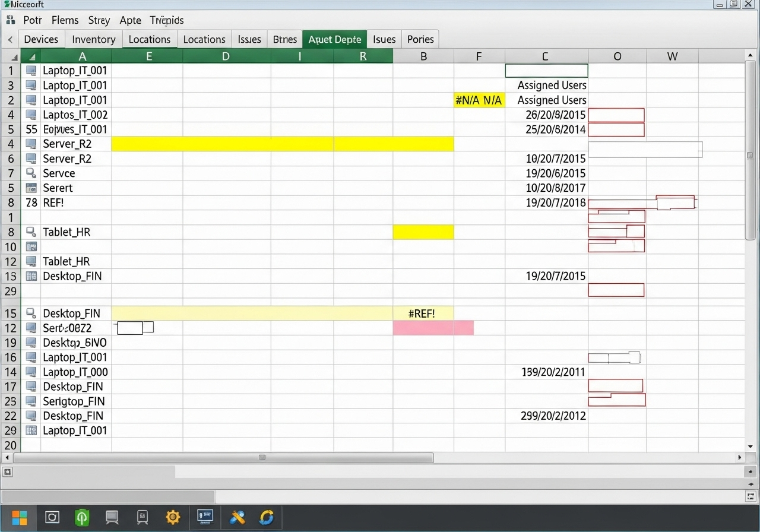Expand sheet tabs with the left navigation arrow
760x532 pixels.
click(x=9, y=39)
